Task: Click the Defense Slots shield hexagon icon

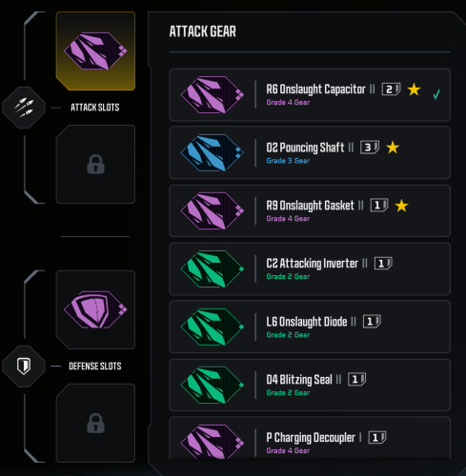Action: point(24,367)
